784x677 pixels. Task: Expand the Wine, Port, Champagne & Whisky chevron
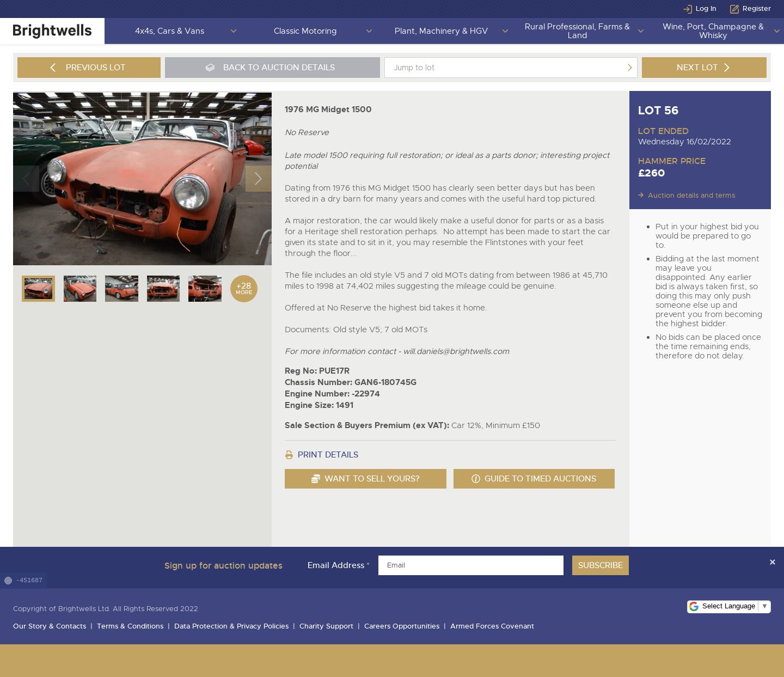tap(777, 31)
